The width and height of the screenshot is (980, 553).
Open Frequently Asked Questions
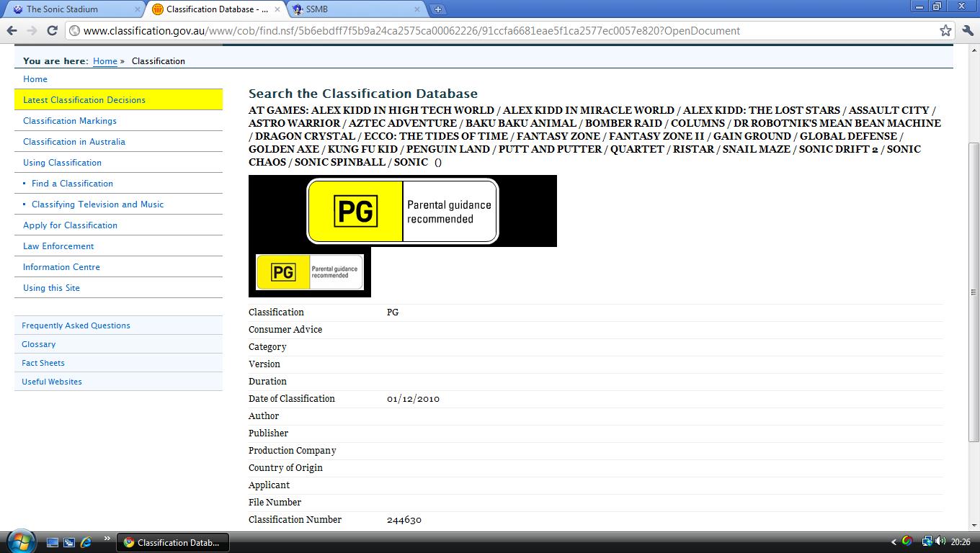tap(76, 325)
